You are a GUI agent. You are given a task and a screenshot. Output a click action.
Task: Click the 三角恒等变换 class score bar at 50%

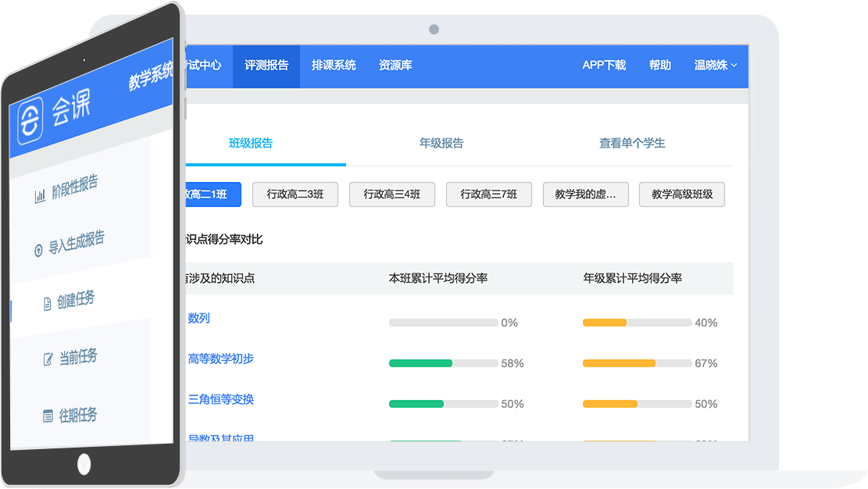[x=444, y=405]
